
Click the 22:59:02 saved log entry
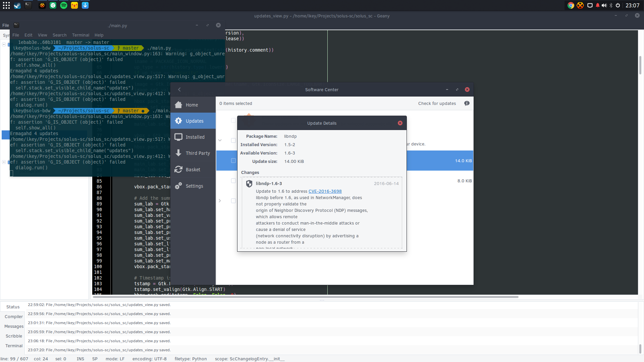click(x=99, y=305)
